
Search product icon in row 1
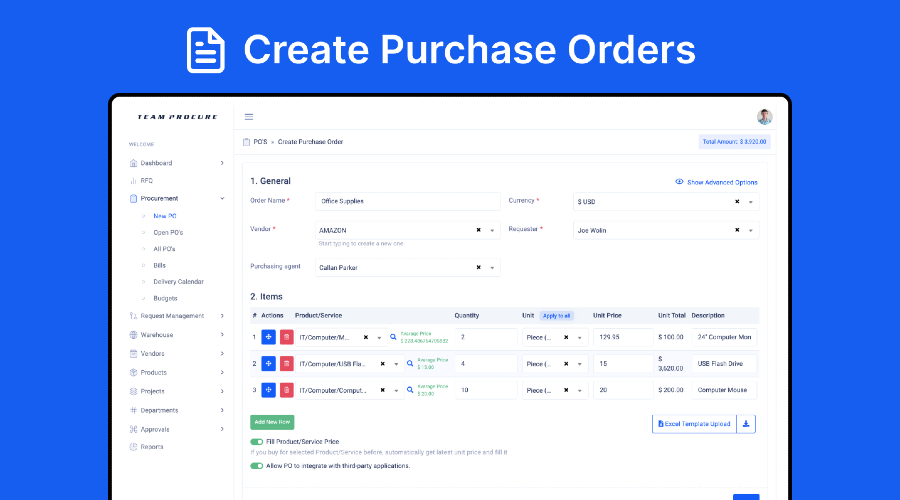point(393,337)
